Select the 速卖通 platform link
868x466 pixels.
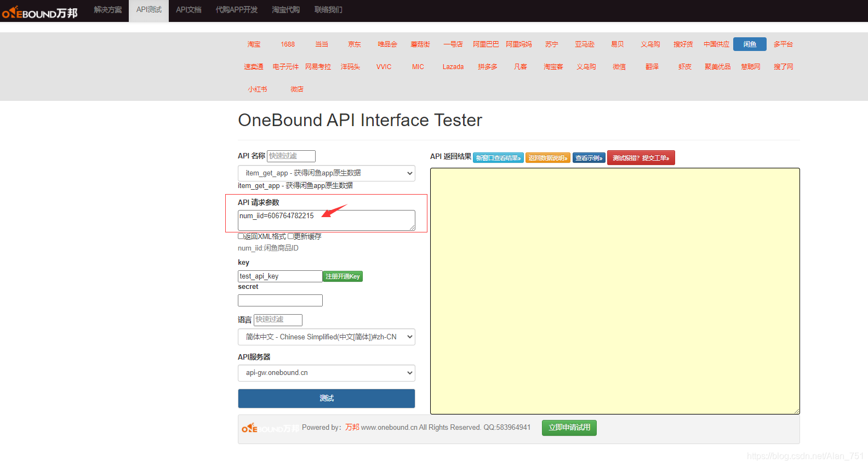click(254, 67)
